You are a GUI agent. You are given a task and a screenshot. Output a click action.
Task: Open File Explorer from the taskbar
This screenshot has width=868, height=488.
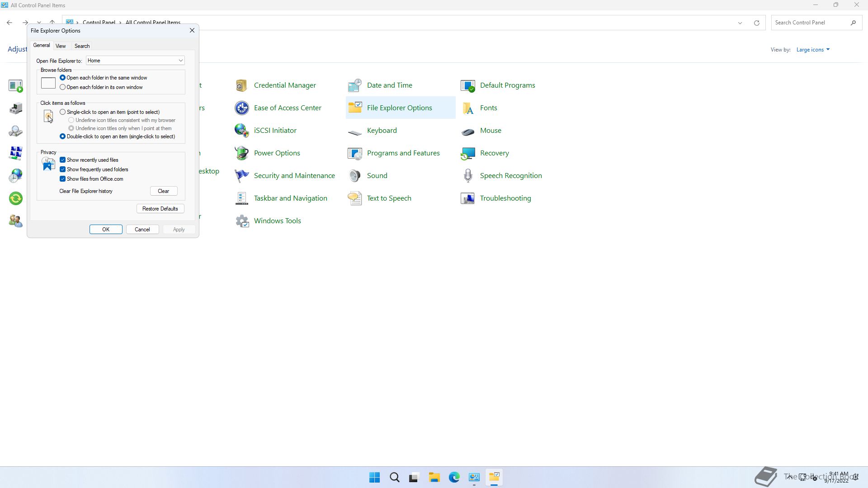coord(434,478)
